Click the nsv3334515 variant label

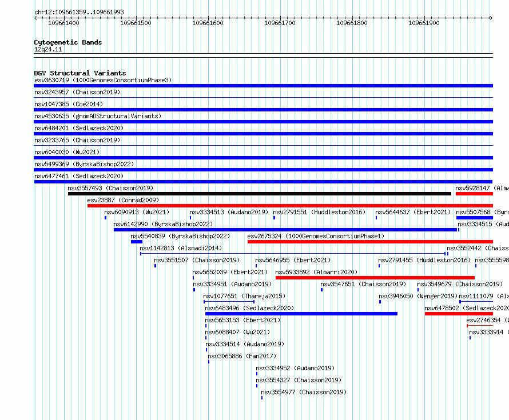pyautogui.click(x=483, y=224)
